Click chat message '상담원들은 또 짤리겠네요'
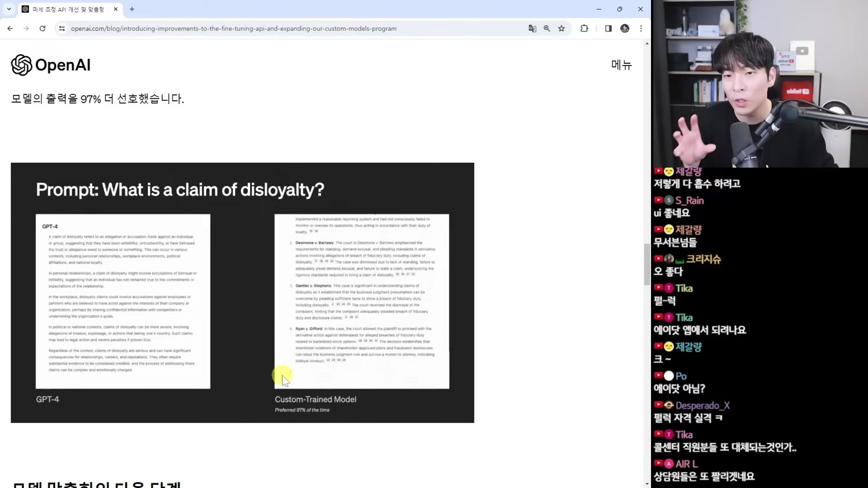Screen dimensions: 868x488 pyautogui.click(x=704, y=476)
